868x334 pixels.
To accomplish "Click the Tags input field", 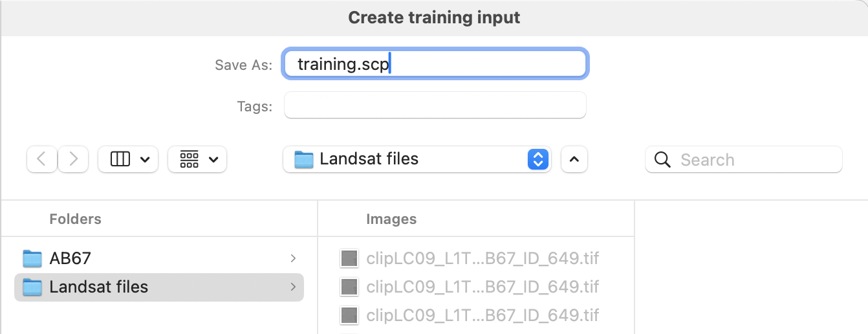I will [435, 106].
